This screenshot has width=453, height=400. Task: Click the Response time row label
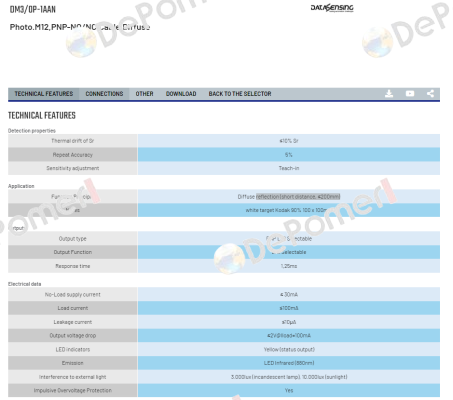(73, 266)
